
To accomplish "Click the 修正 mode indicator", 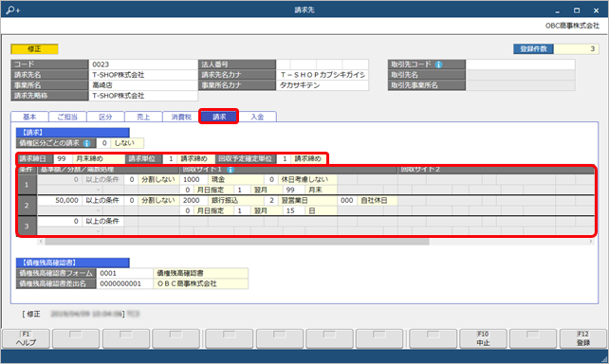I will point(34,49).
